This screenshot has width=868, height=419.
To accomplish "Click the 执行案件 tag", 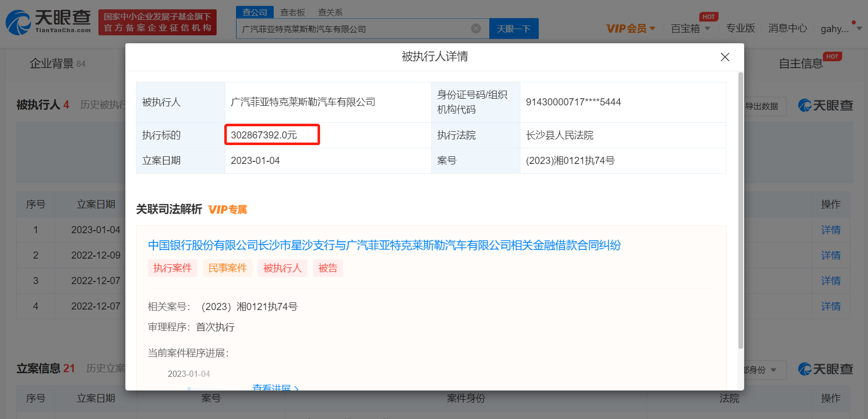I will [172, 268].
